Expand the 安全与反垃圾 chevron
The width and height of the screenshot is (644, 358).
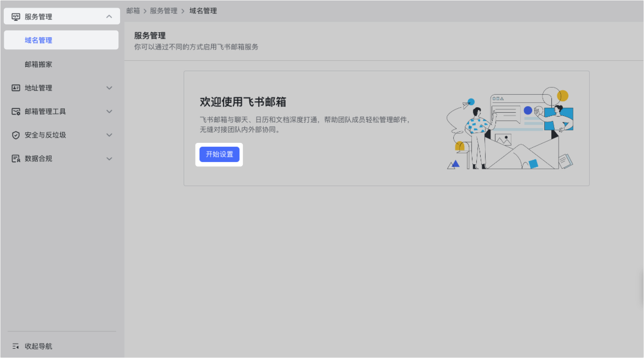tap(109, 135)
